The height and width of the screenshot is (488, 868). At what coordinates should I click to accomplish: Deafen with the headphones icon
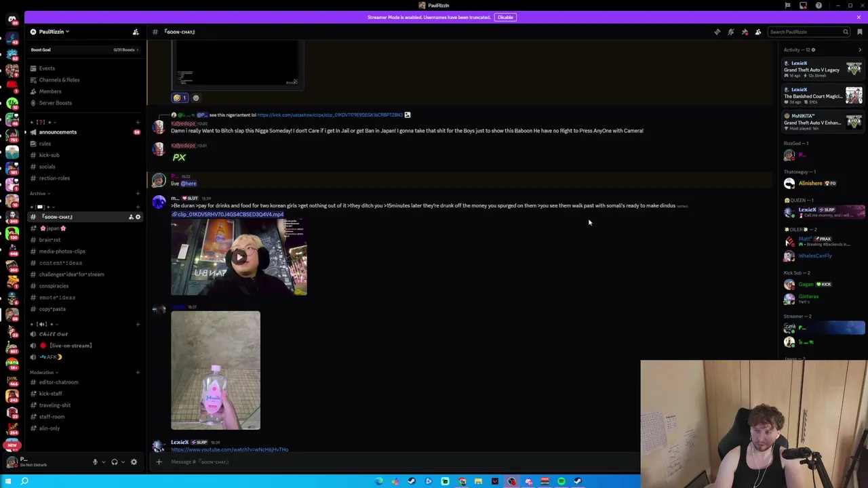point(115,462)
